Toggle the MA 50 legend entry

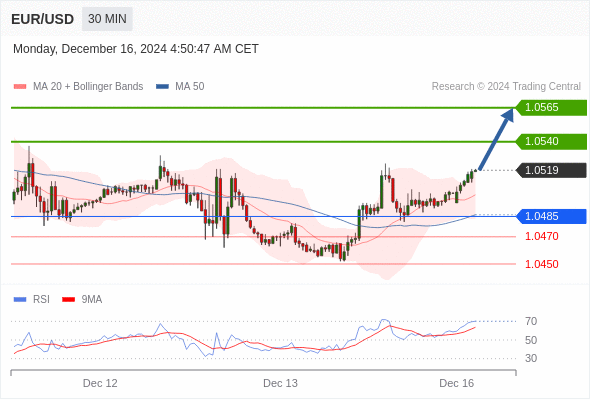coord(180,87)
